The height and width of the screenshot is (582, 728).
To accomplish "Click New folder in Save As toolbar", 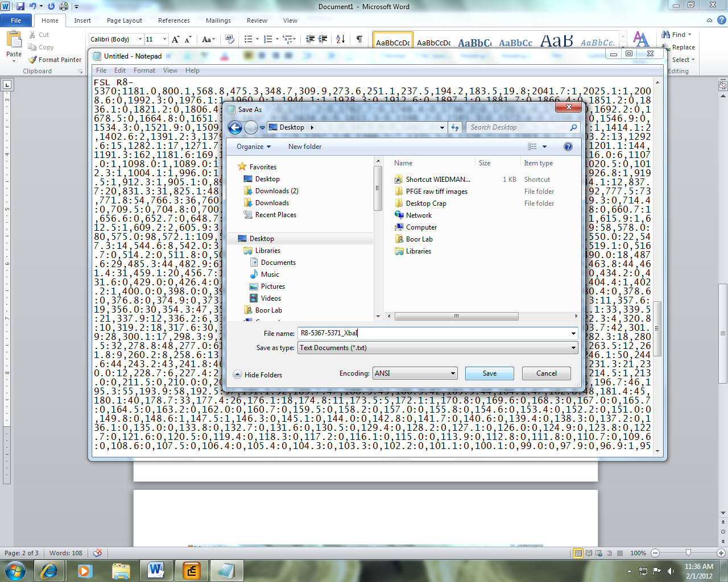I will (x=305, y=147).
